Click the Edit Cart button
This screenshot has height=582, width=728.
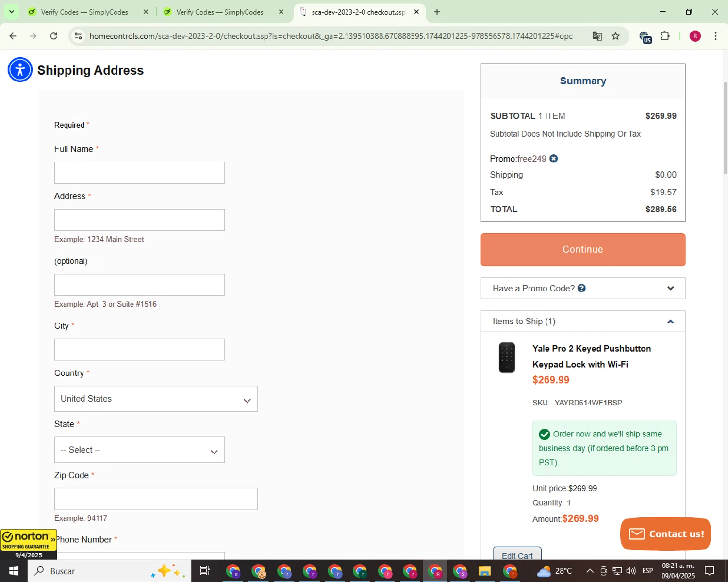tap(517, 554)
